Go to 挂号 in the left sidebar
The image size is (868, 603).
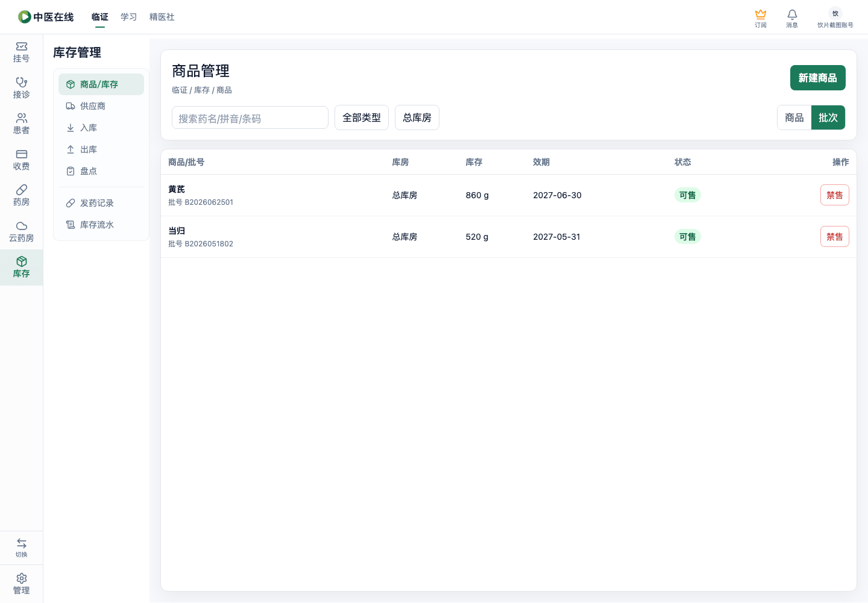(x=21, y=52)
